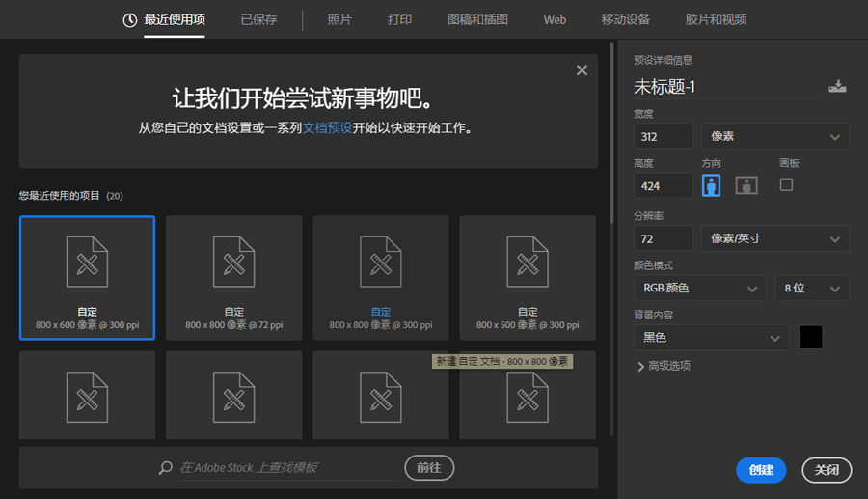Screen dimensions: 868x499
Task: Open the resolution unit 像素/英寸 dropdown
Action: (x=775, y=238)
